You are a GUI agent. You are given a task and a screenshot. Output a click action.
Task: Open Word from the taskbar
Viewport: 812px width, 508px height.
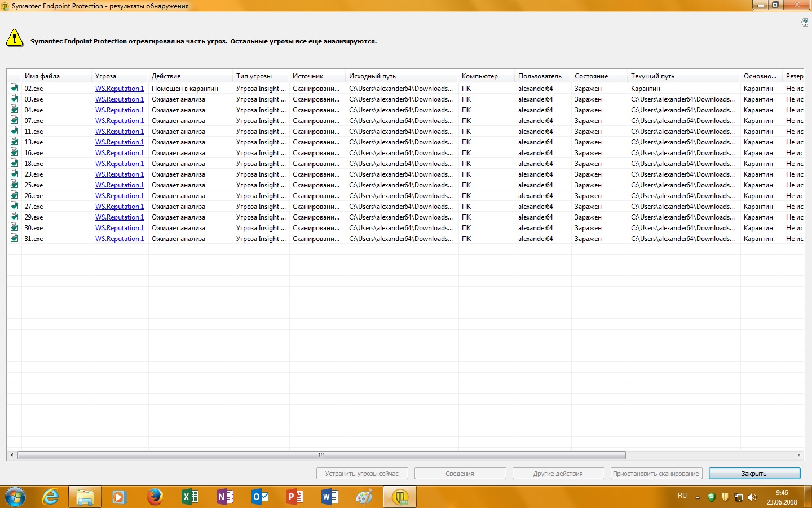(330, 497)
